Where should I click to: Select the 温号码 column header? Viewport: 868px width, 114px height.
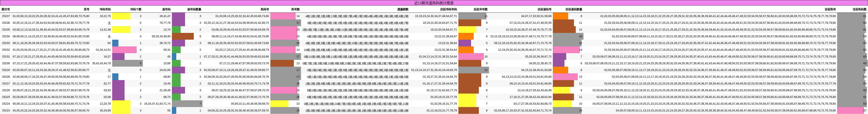point(166,9)
